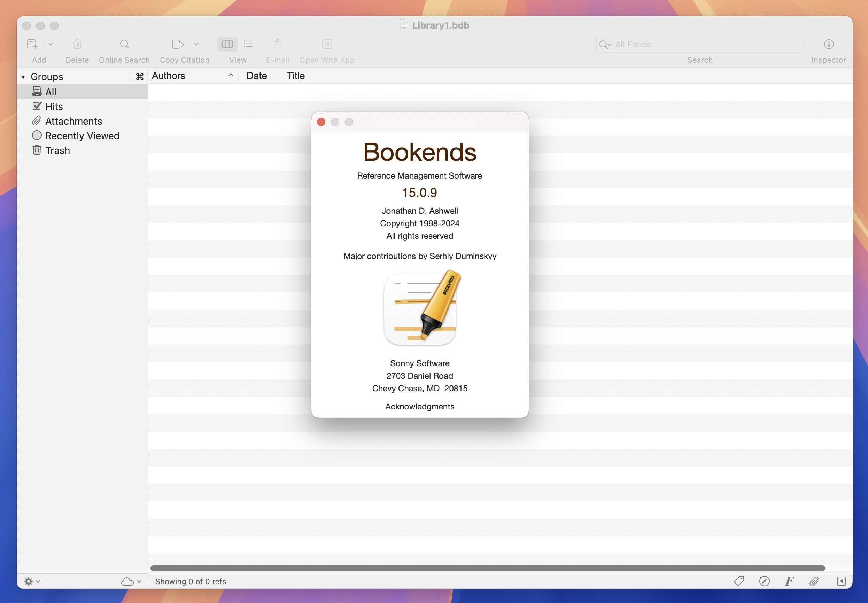The image size is (868, 603).
Task: Click the Open With App icon
Action: 325,44
